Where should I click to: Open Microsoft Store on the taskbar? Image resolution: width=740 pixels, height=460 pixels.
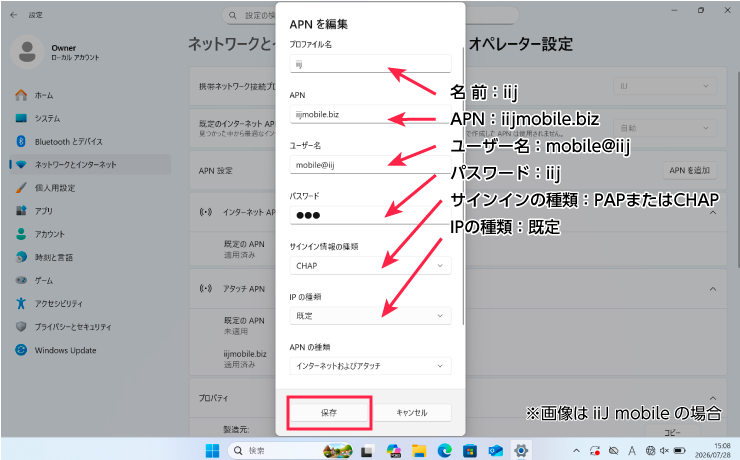pos(470,451)
